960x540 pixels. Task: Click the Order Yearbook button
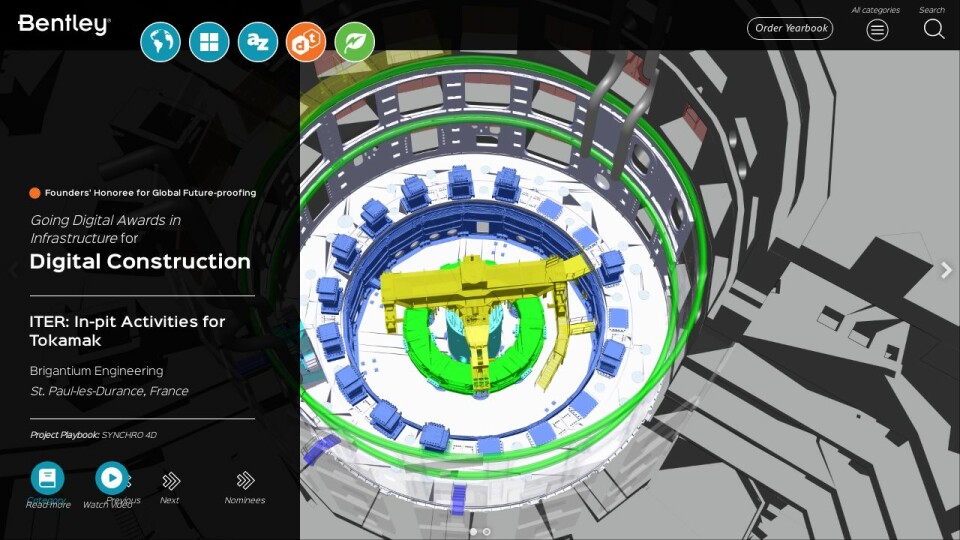coord(790,28)
